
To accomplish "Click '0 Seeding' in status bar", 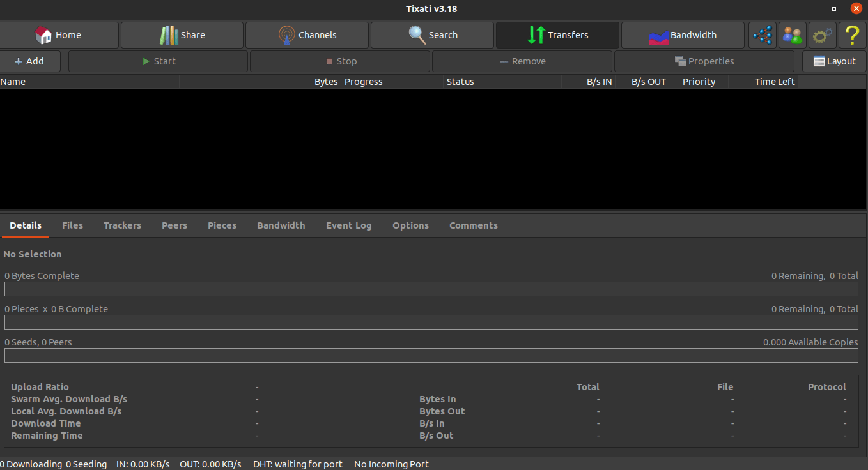I will click(86, 464).
